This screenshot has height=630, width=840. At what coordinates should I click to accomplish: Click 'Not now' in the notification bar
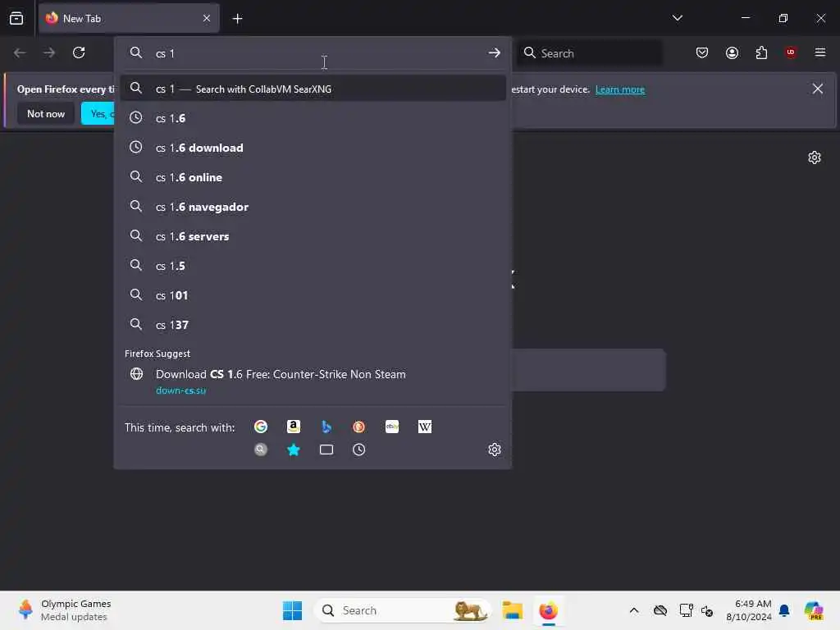click(46, 113)
